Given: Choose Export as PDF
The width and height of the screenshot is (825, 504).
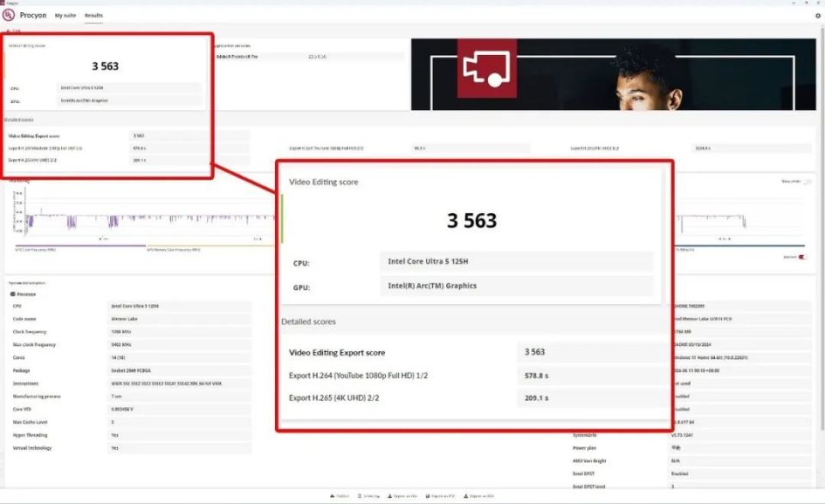Looking at the screenshot, I should pyautogui.click(x=440, y=496).
